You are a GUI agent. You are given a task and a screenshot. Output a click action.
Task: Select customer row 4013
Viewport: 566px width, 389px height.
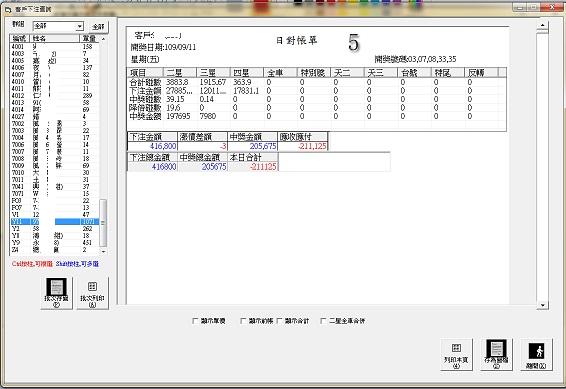(x=54, y=102)
